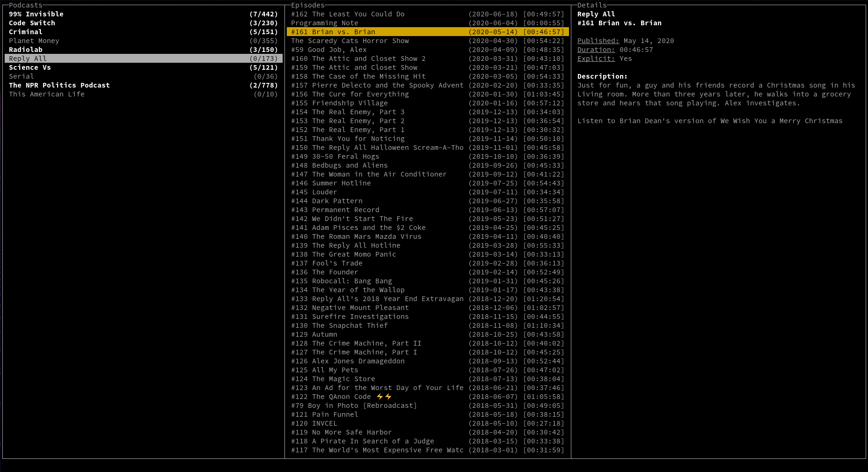Select episode #162 The Least You Could Do
The width and height of the screenshot is (868, 472).
pos(428,14)
